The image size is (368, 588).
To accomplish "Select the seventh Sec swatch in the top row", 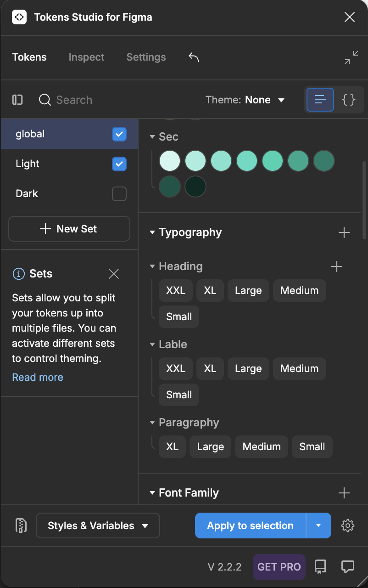I will 324,161.
